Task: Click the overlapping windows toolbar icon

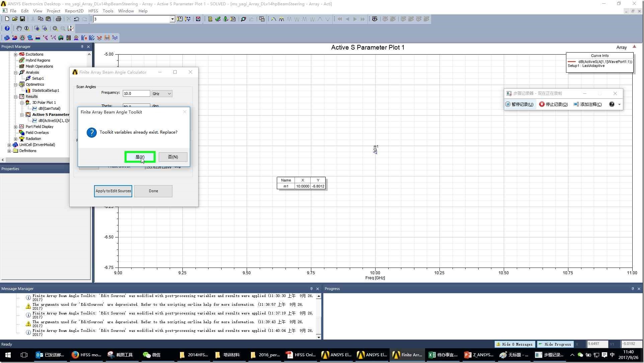Action: point(262,19)
